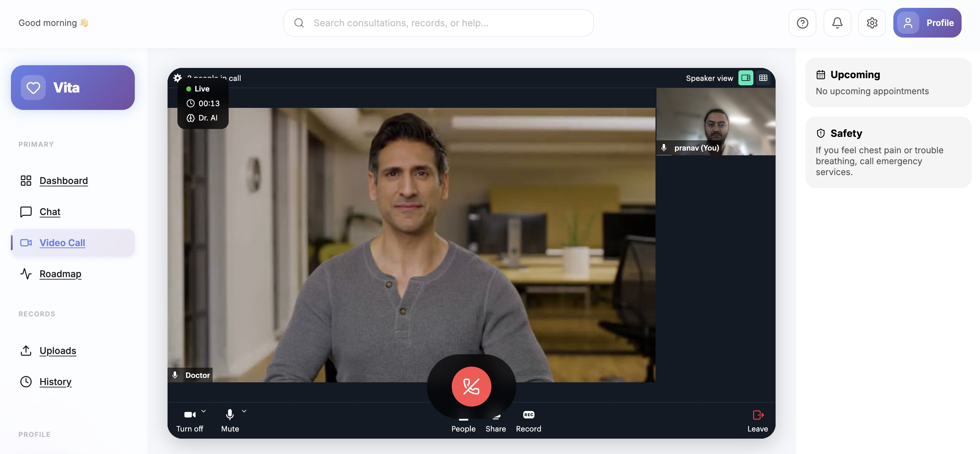
Task: Switch to grid view layout
Action: click(x=763, y=78)
